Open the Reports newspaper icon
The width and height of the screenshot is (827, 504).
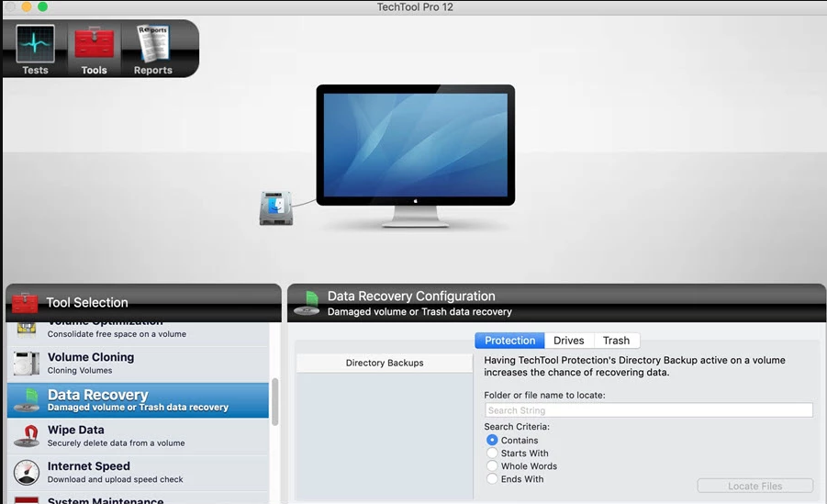pos(153,44)
